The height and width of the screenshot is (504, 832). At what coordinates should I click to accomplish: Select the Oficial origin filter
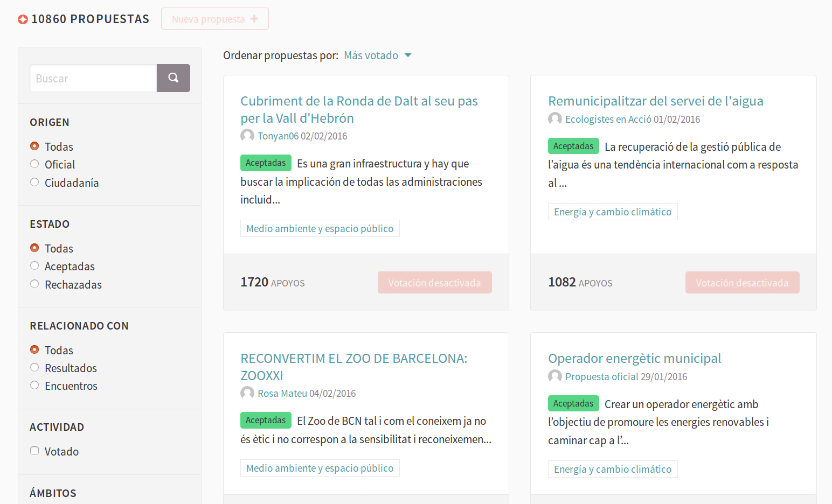pos(34,164)
